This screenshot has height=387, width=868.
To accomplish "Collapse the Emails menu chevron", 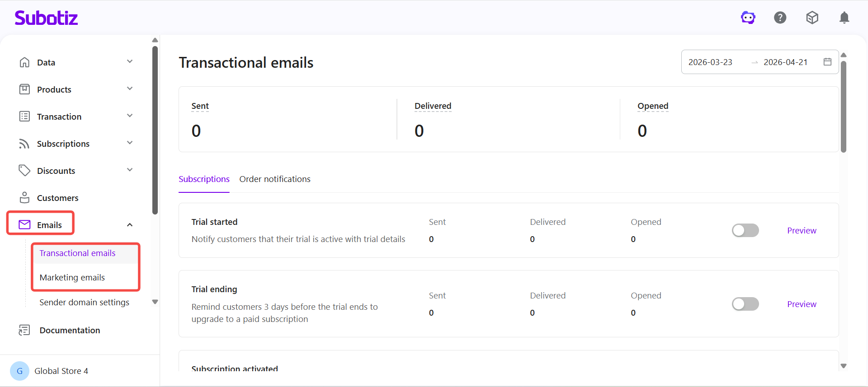I will coord(130,225).
